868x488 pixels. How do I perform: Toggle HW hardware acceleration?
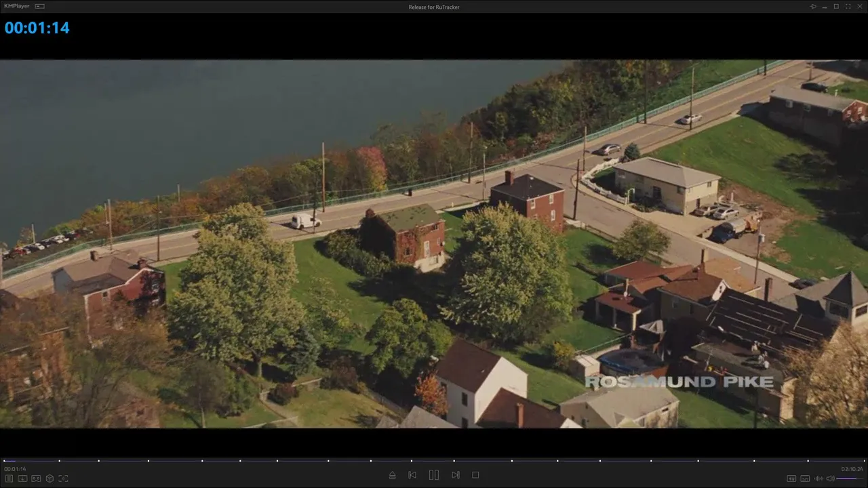click(791, 479)
